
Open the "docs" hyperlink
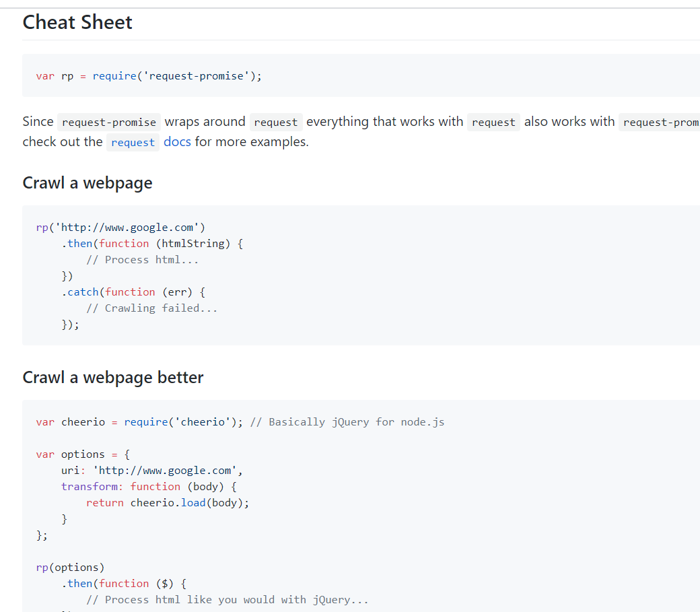pyautogui.click(x=177, y=142)
